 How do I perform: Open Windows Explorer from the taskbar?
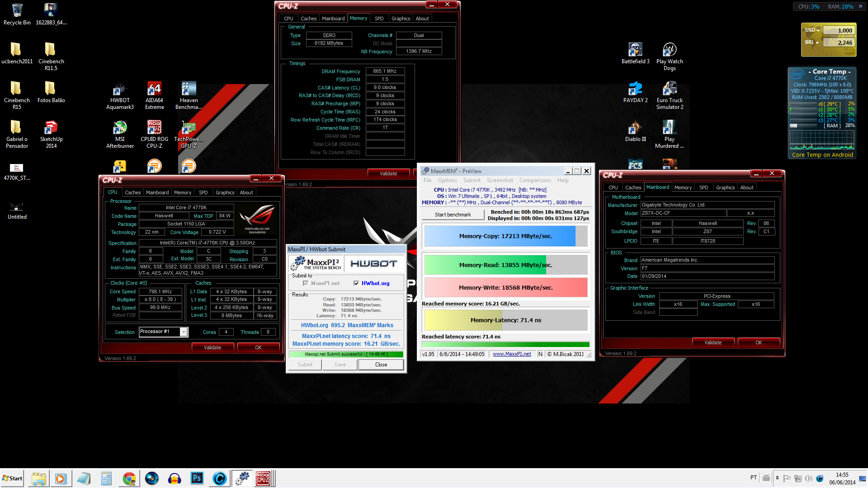39,478
